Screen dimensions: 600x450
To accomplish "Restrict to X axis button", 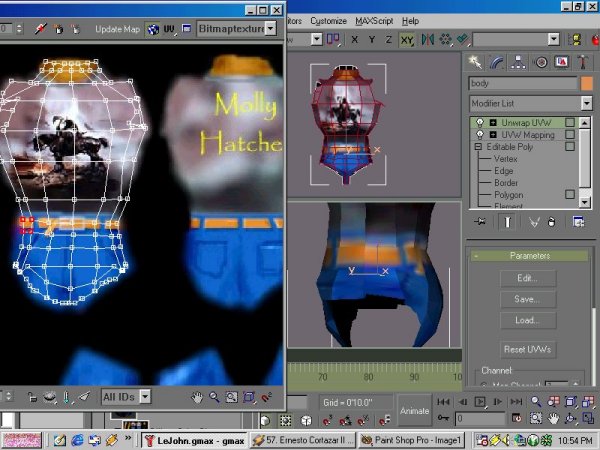I will pos(354,39).
